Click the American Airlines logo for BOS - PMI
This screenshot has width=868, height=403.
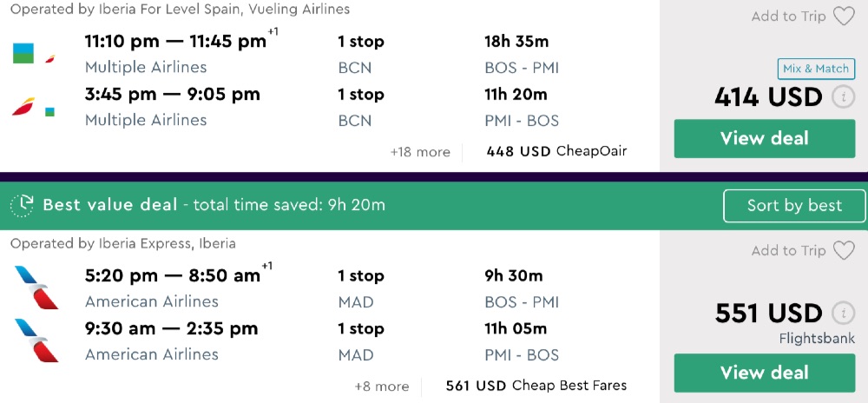(x=36, y=287)
